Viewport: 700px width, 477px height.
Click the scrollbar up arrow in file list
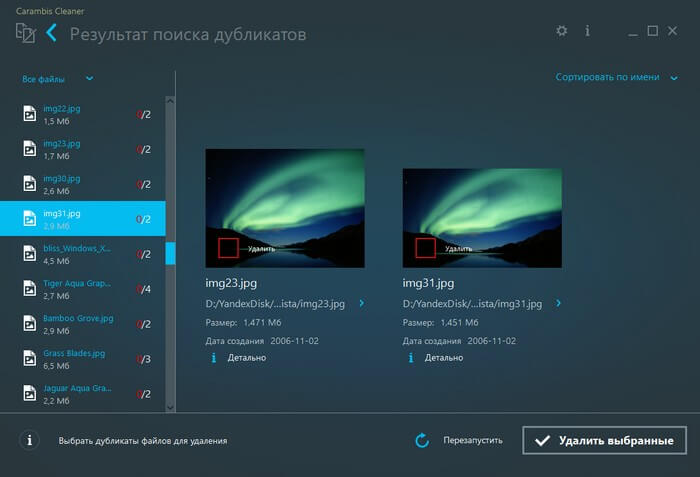click(x=170, y=101)
